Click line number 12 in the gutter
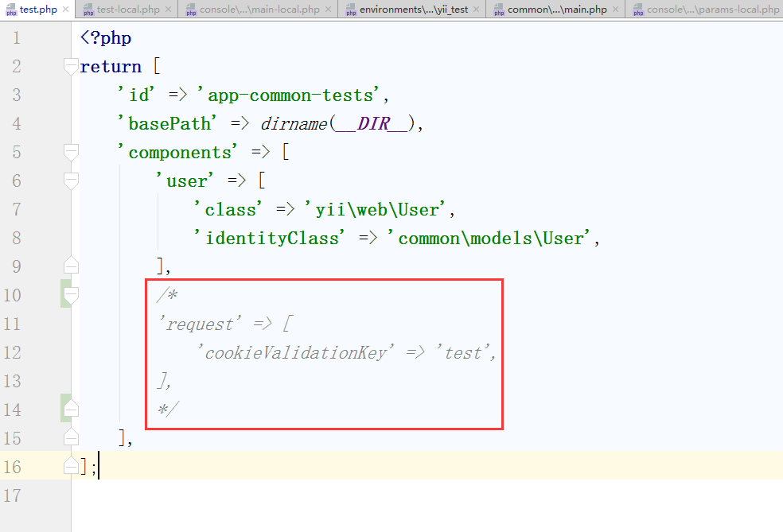The height and width of the screenshot is (532, 783). (14, 352)
